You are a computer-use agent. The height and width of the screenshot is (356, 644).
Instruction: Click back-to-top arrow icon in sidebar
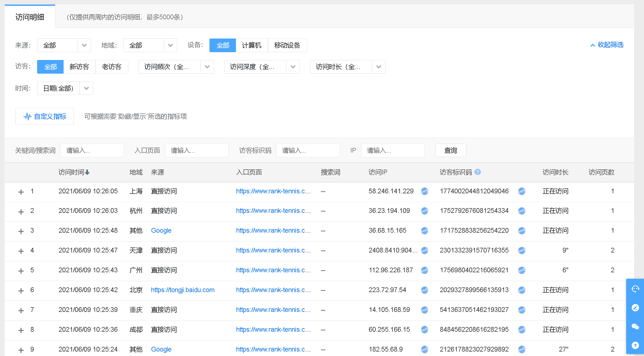[x=635, y=345]
